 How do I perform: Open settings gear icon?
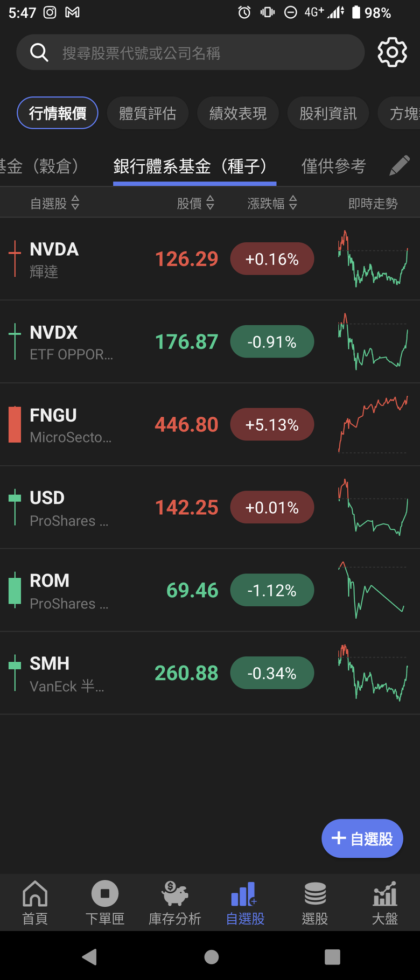[x=392, y=52]
